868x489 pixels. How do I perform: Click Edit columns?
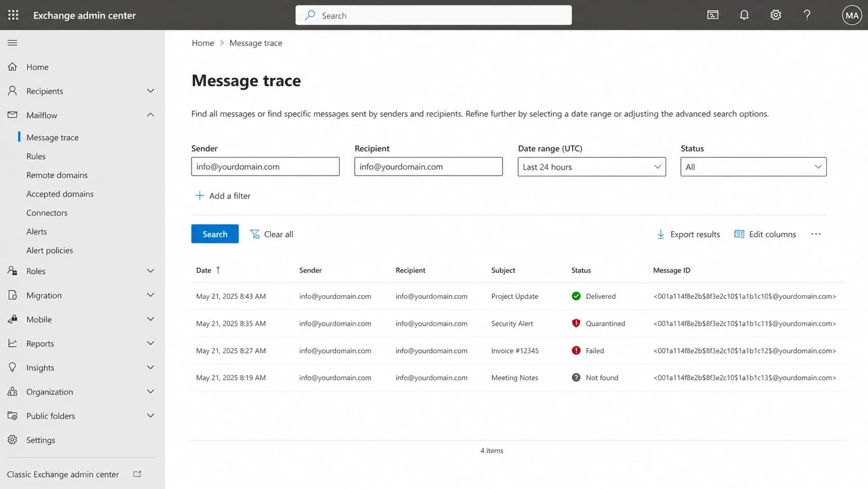(765, 234)
